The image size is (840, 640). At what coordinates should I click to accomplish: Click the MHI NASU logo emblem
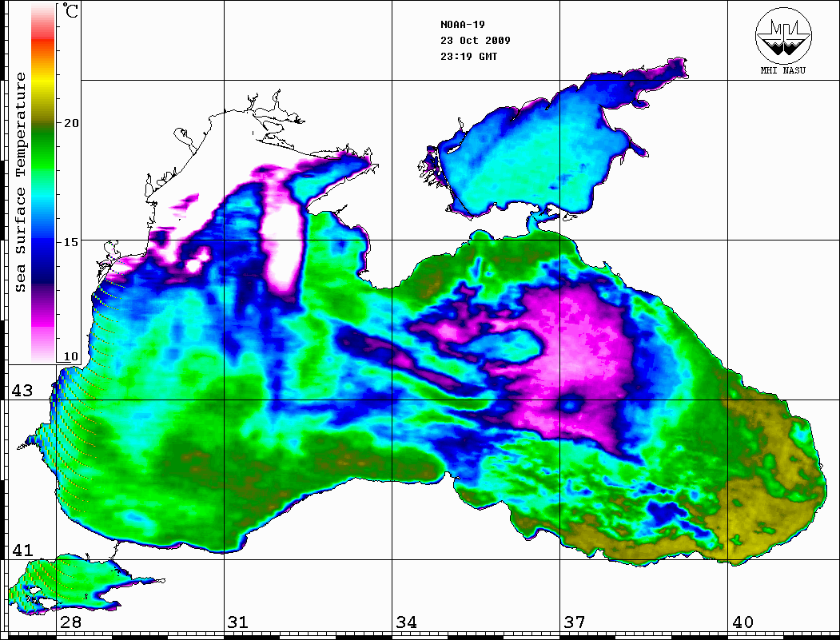pos(783,35)
